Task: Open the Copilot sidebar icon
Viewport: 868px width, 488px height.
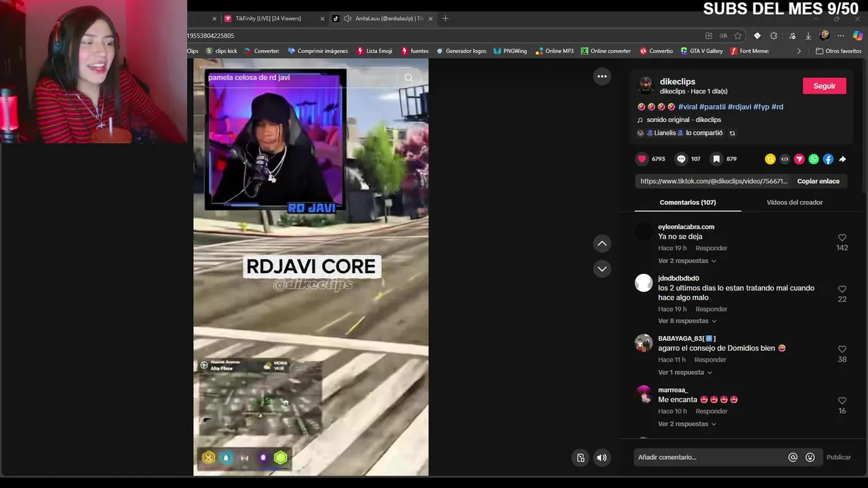Action: (x=858, y=36)
